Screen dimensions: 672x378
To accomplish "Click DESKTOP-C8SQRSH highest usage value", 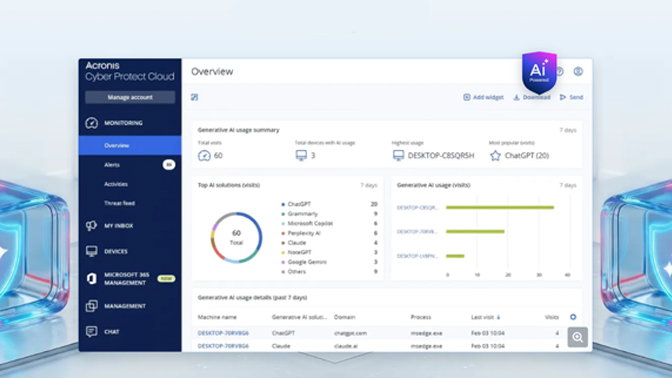I will [x=441, y=156].
